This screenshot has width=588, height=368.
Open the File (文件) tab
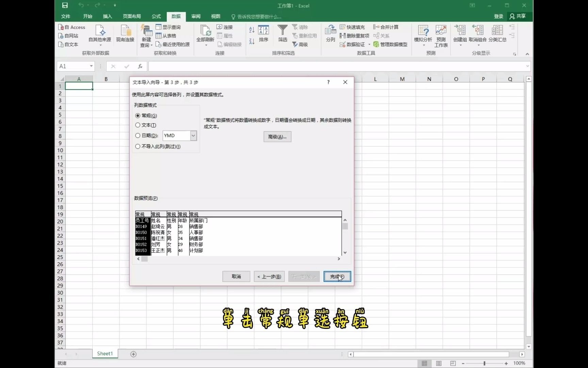[x=66, y=16]
